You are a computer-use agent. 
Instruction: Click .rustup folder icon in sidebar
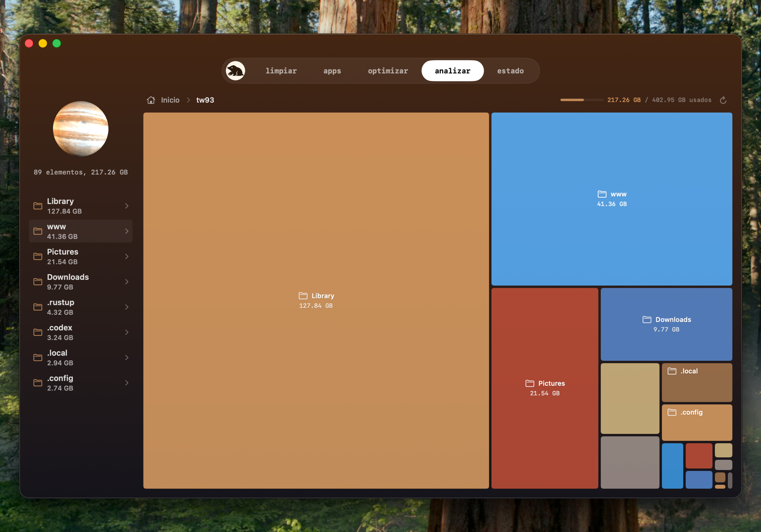click(38, 307)
